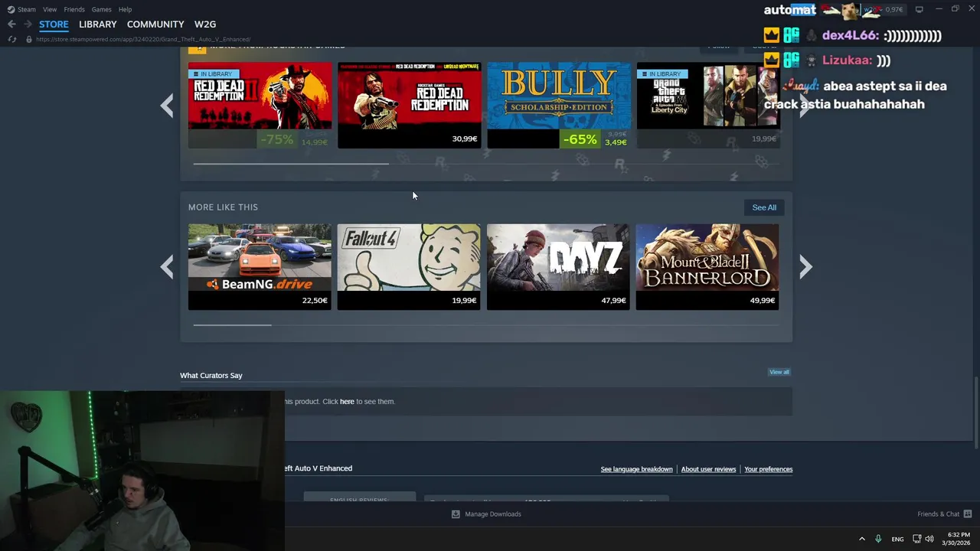Open the volume speaker tray icon
Image resolution: width=980 pixels, height=551 pixels.
pos(929,539)
